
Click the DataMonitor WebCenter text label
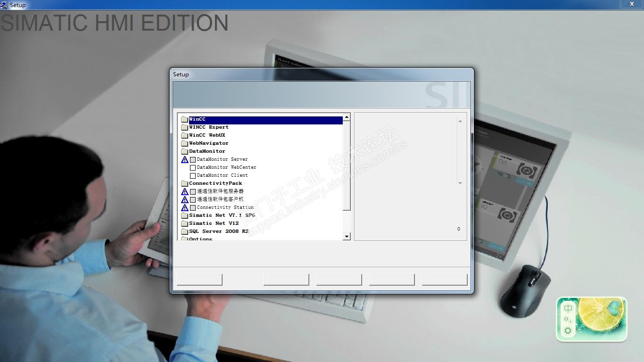coord(227,167)
